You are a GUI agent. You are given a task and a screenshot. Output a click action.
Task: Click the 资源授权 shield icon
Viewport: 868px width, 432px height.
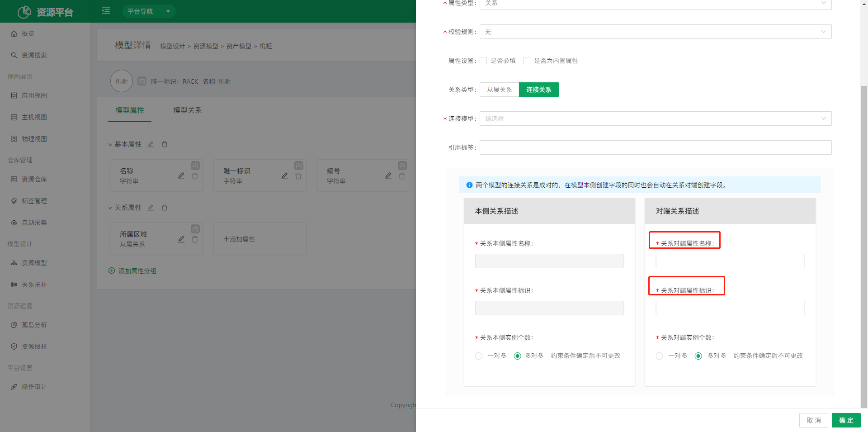pyautogui.click(x=14, y=347)
